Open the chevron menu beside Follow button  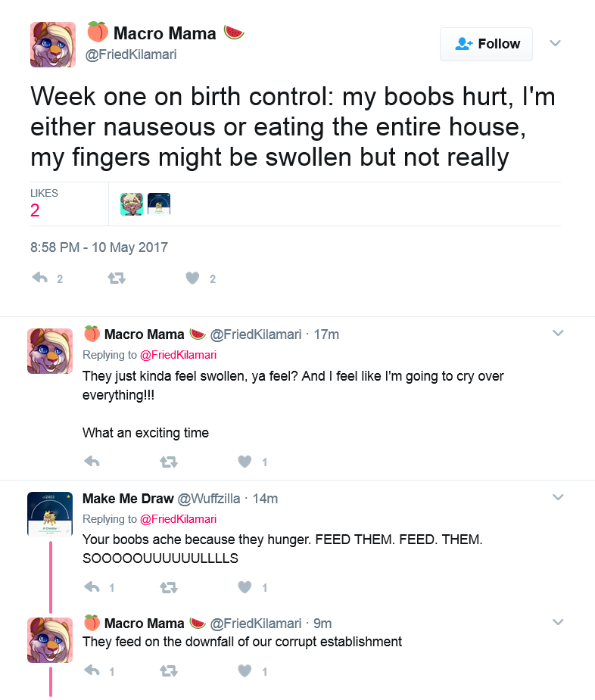tap(555, 43)
